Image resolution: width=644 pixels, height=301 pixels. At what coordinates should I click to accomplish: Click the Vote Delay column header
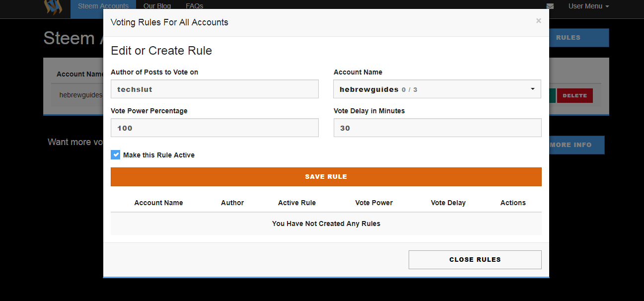(x=448, y=203)
